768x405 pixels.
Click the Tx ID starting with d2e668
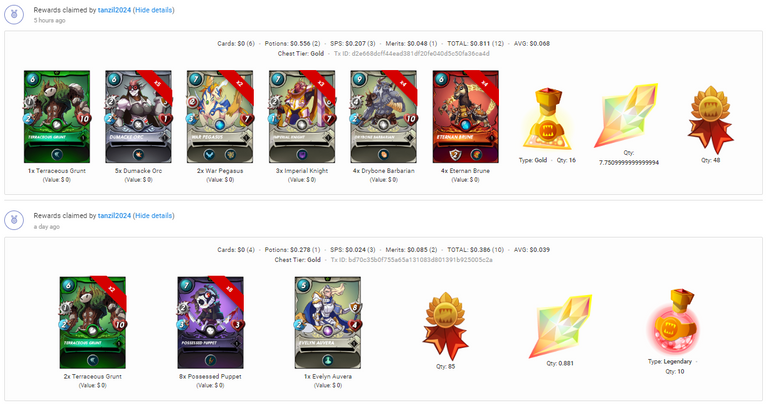pos(411,53)
